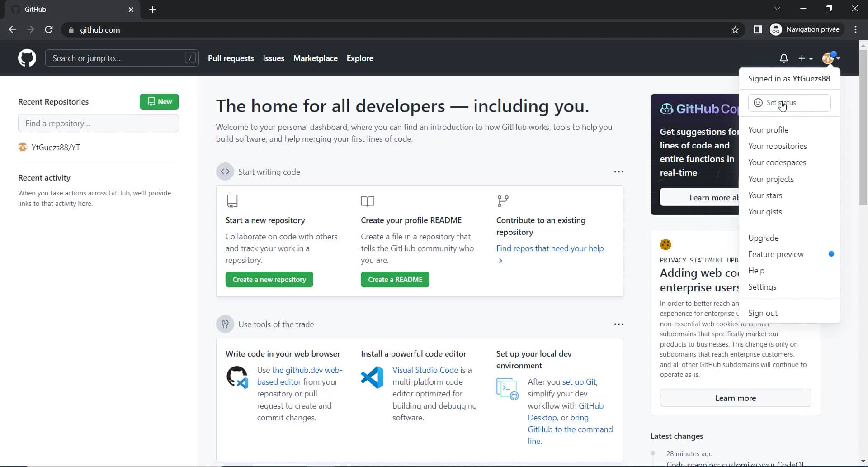Open the browser side panel icon
868x467 pixels.
758,29
